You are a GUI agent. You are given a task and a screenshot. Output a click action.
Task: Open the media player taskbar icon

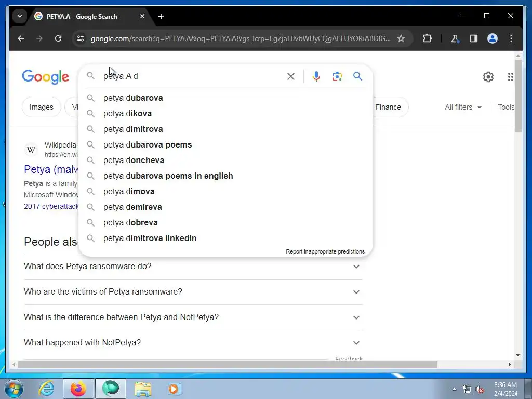pyautogui.click(x=175, y=389)
